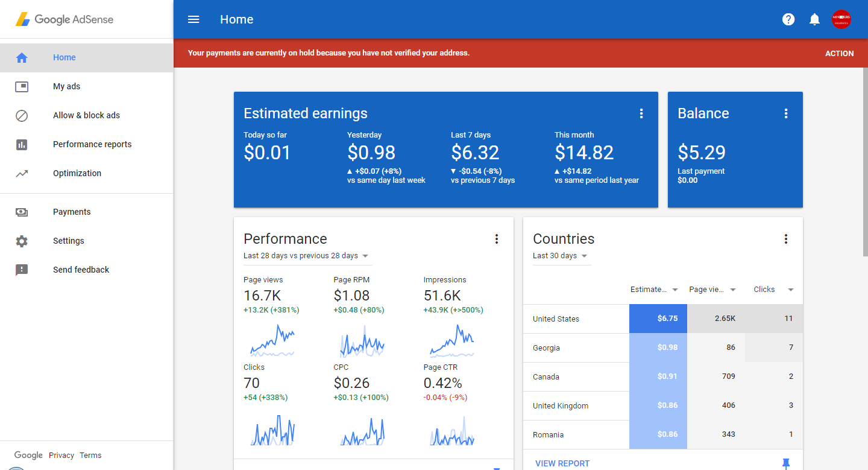Click ACTION on the red alert banner
Viewport: 868px width, 470px height.
839,53
